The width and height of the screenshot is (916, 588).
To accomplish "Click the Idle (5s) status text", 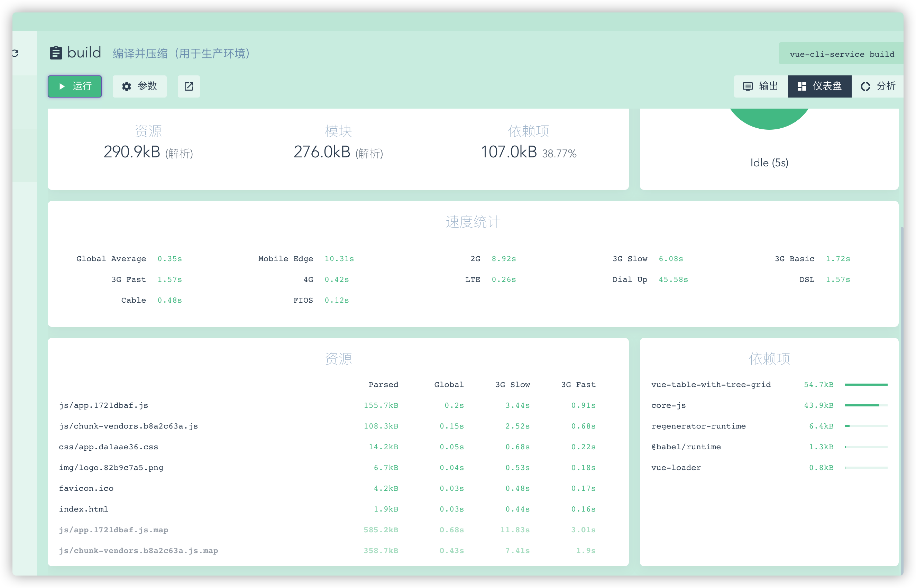I will [x=769, y=163].
